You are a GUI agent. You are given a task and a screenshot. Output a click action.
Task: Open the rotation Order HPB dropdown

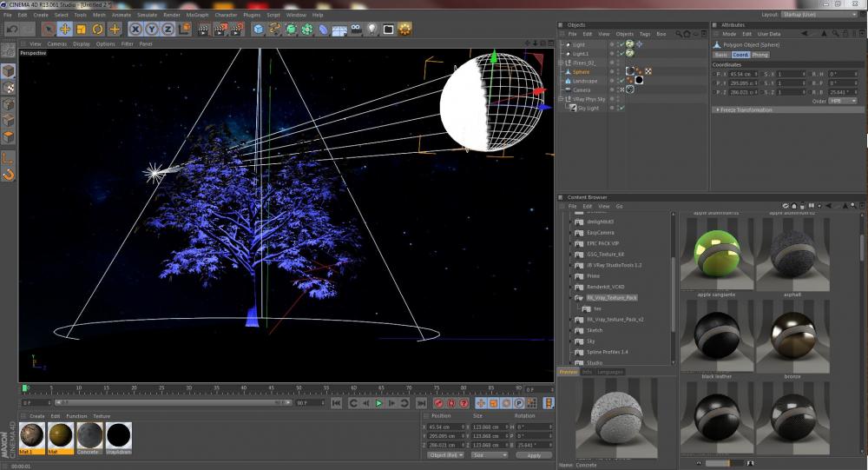[x=841, y=100]
